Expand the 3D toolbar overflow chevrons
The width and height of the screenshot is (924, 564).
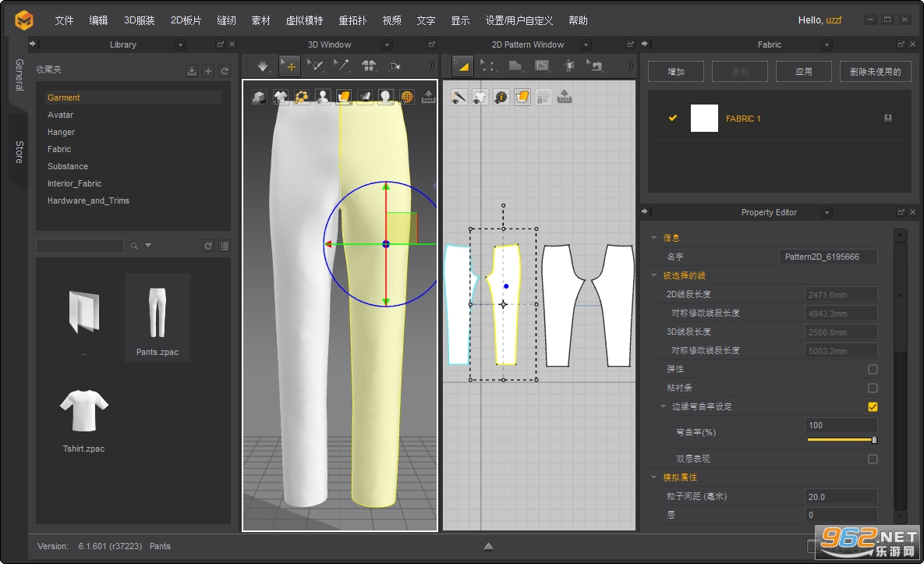432,66
